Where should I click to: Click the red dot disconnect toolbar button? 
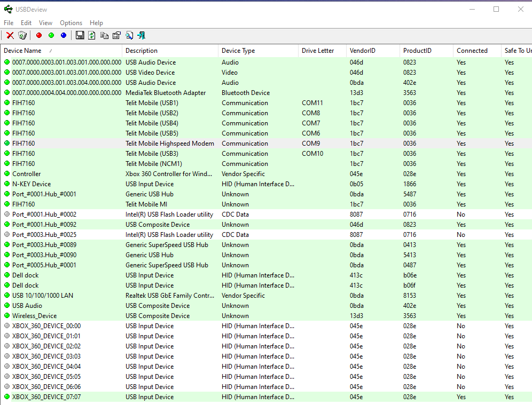39,35
